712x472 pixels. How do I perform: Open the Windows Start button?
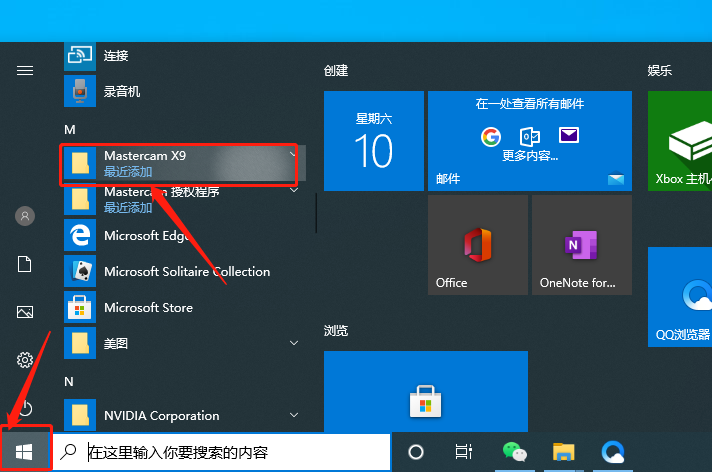(24, 452)
